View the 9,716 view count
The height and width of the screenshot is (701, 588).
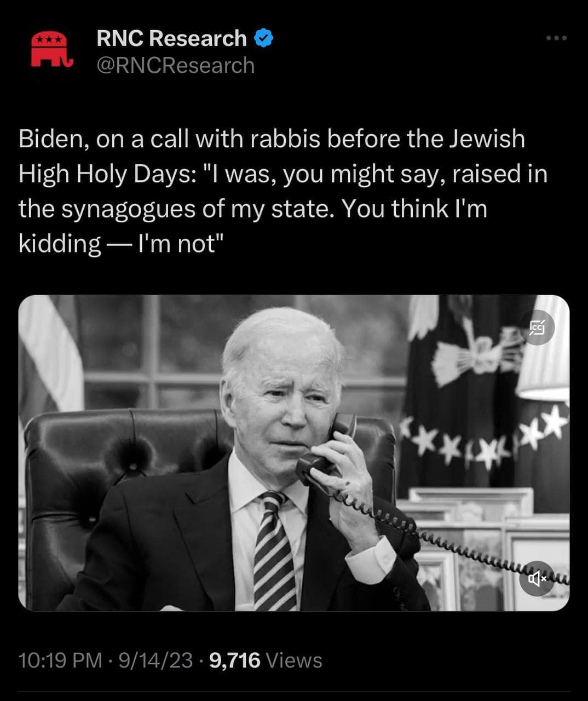(235, 660)
